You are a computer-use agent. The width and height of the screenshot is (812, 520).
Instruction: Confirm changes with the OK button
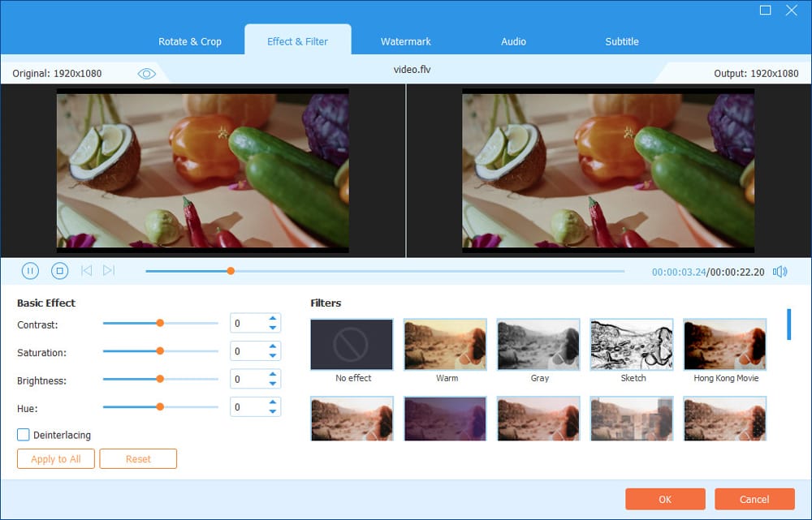[665, 499]
